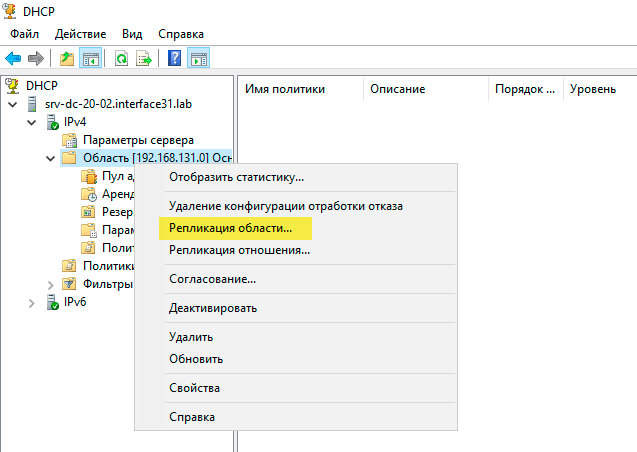Click the scope Параметры folder icon

(89, 230)
